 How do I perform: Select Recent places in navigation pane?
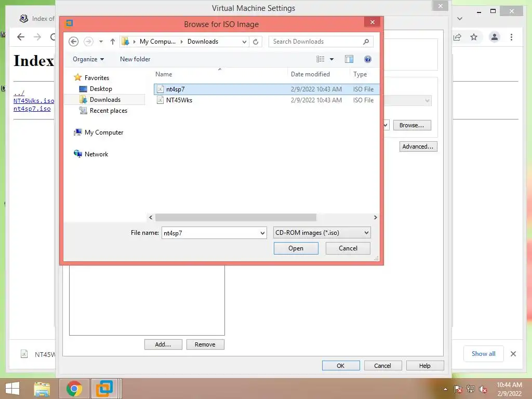(x=108, y=110)
